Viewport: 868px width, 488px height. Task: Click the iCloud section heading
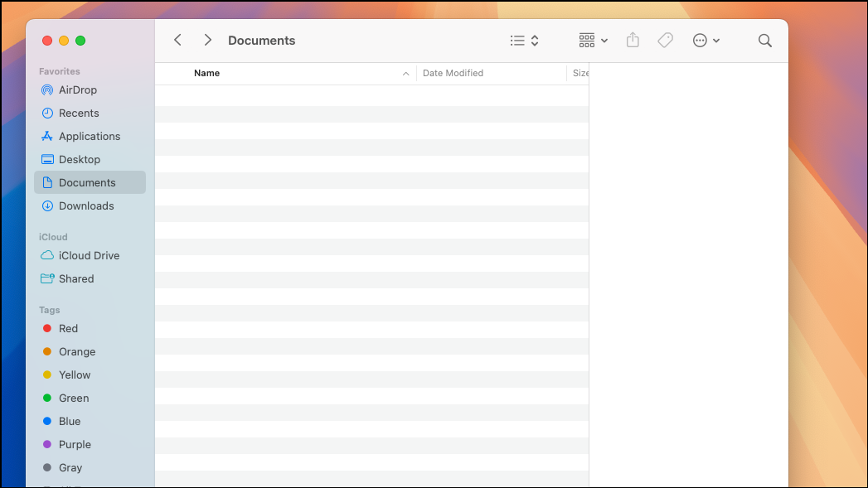click(53, 237)
